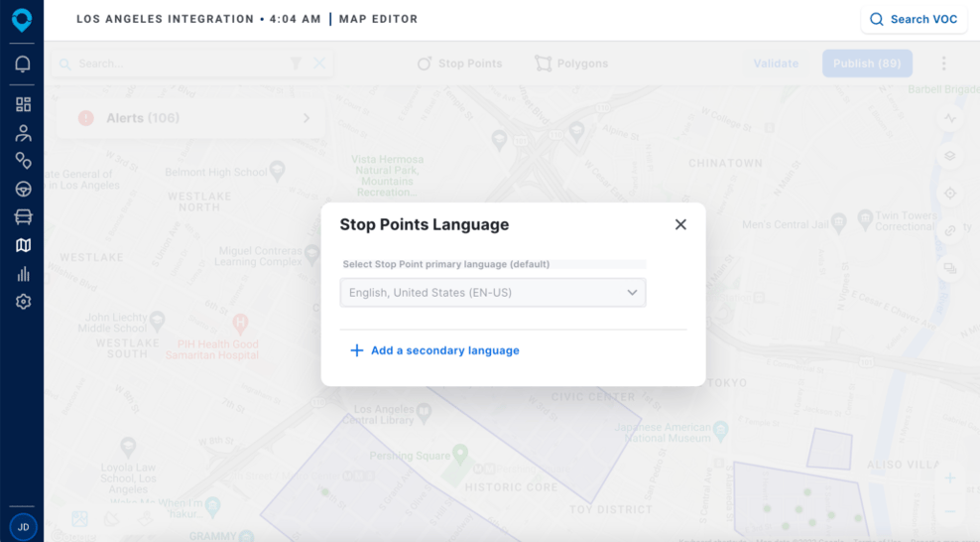980x542 pixels.
Task: Click the map image icon at bottom left
Action: point(79,519)
